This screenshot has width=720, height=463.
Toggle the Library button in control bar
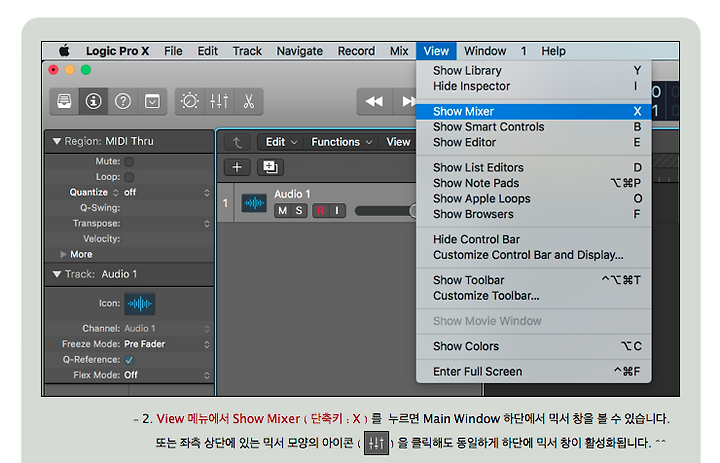[64, 101]
